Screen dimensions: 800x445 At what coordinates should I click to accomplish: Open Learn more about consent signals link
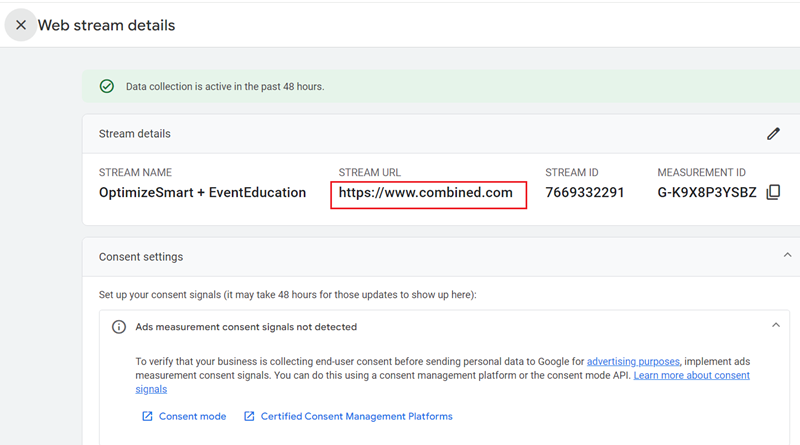click(691, 376)
